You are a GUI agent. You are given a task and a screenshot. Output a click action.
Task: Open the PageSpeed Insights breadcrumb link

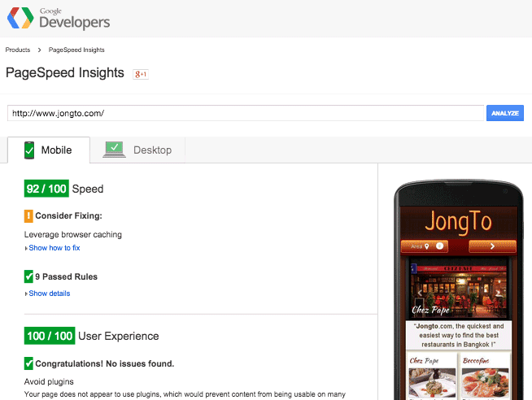[76, 50]
